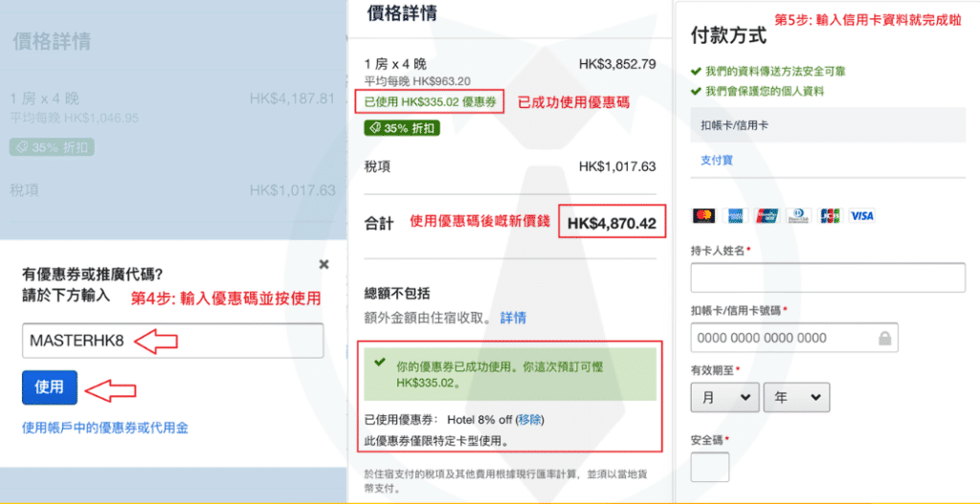Screen dimensions: 980x504
Task: Click the green checkmark in success message
Action: point(379,362)
